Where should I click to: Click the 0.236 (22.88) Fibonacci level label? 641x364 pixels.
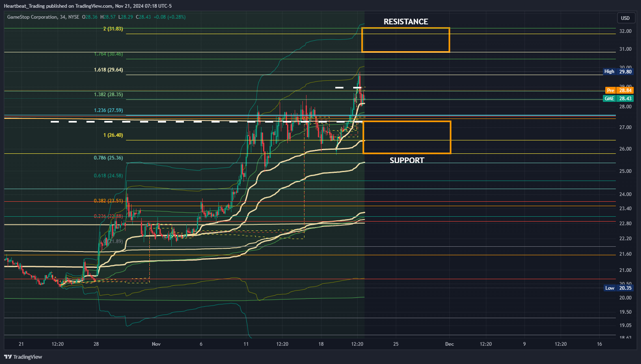pyautogui.click(x=108, y=216)
